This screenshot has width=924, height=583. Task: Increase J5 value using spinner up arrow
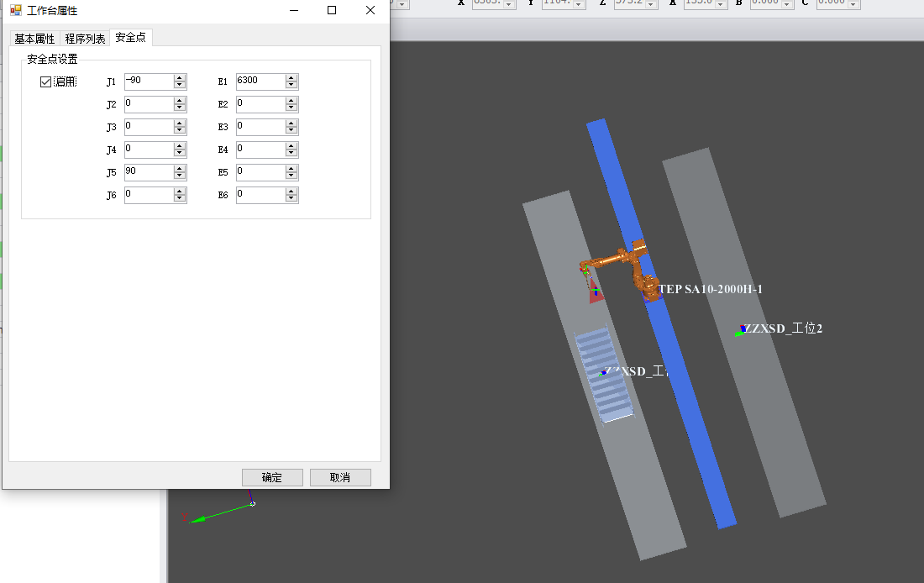coord(180,168)
